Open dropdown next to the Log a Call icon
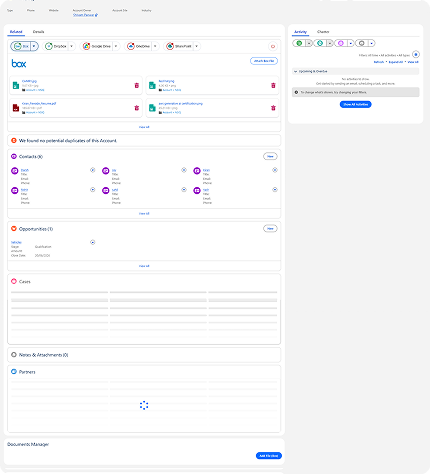 pos(330,43)
